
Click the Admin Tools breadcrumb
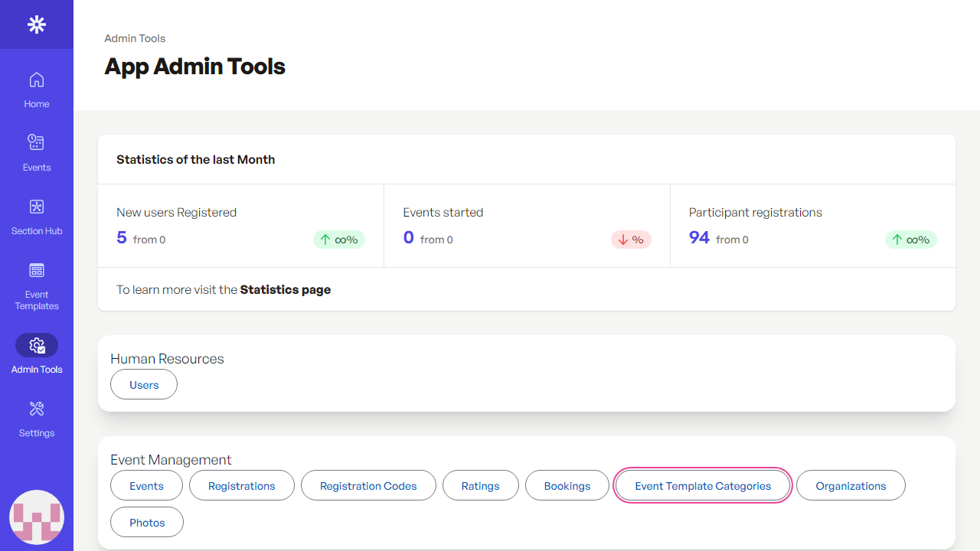pos(135,38)
